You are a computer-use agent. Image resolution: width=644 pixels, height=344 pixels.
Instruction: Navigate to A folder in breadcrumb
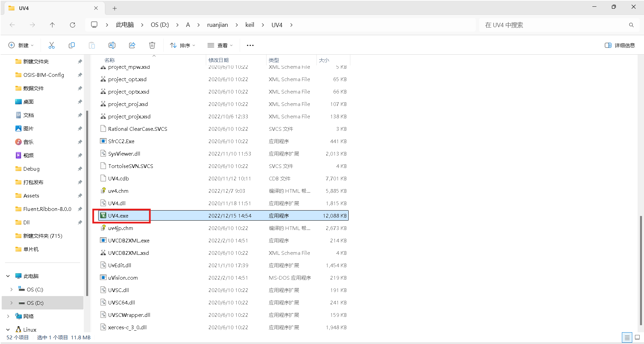(x=188, y=25)
